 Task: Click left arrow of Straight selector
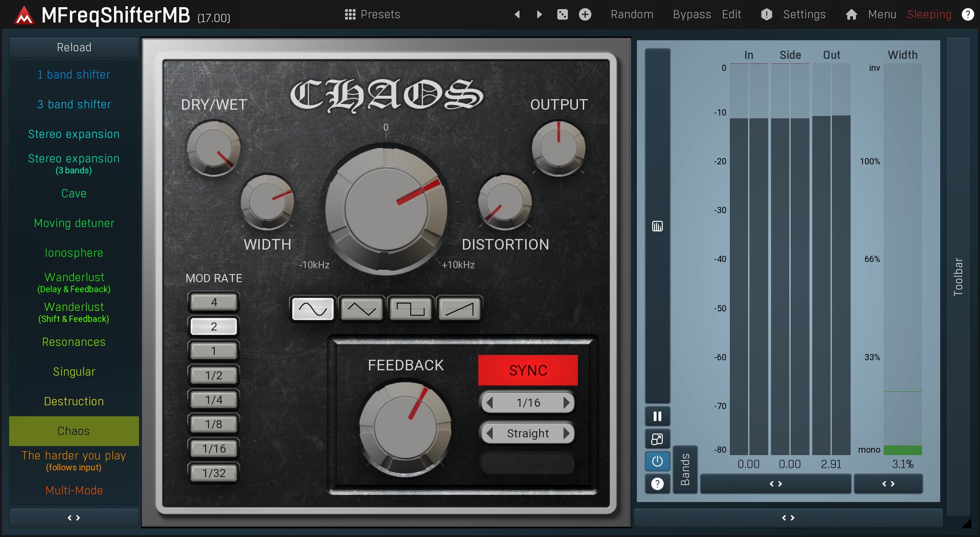[489, 434]
